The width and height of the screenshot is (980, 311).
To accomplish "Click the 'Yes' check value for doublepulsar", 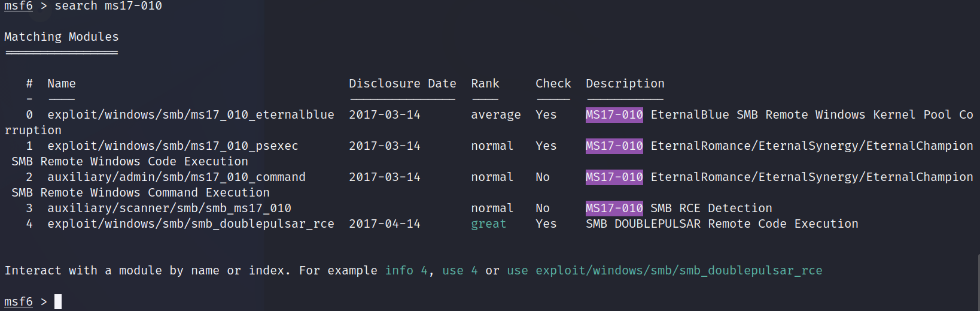I will coord(546,224).
